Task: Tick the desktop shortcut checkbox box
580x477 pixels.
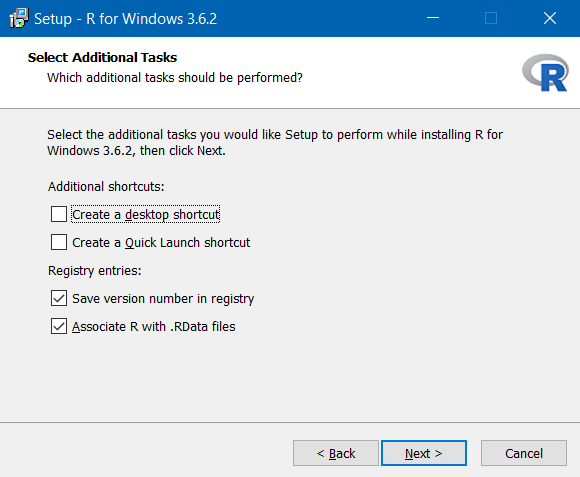Action: tap(59, 214)
